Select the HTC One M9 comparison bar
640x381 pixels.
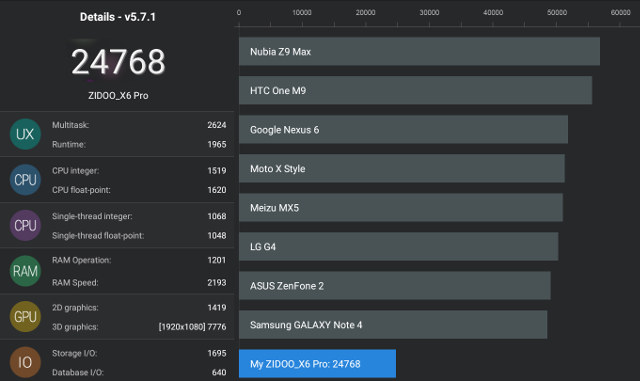(415, 90)
